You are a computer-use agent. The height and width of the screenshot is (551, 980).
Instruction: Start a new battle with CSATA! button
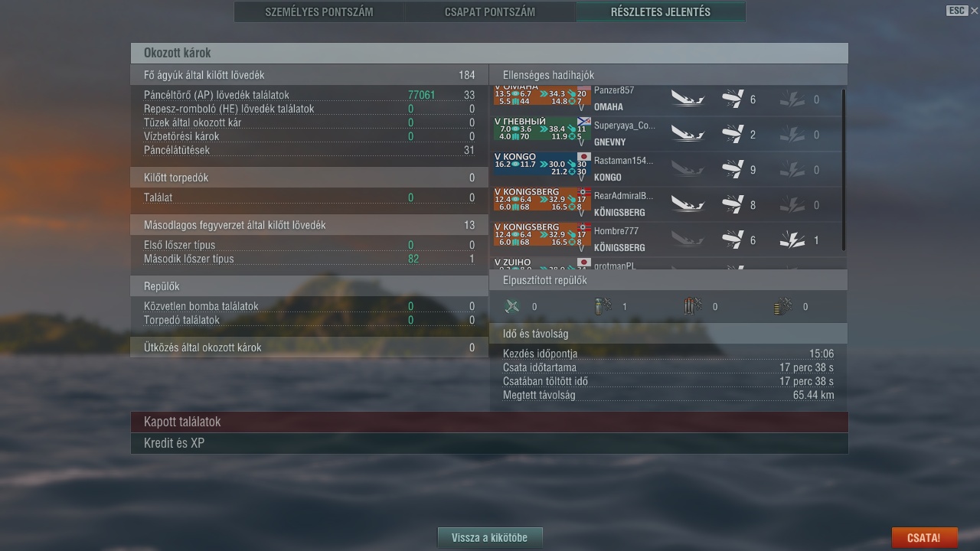tap(924, 537)
